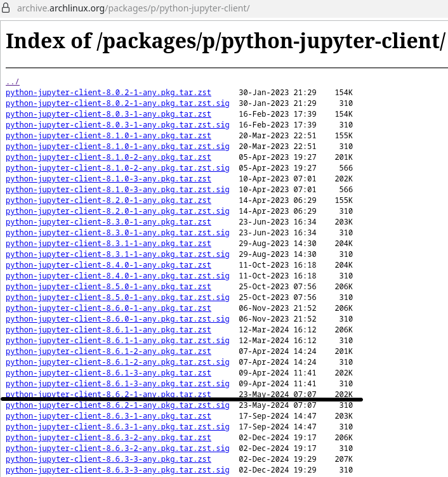Click the lock icon in the address bar
The width and height of the screenshot is (448, 477).
[6, 8]
